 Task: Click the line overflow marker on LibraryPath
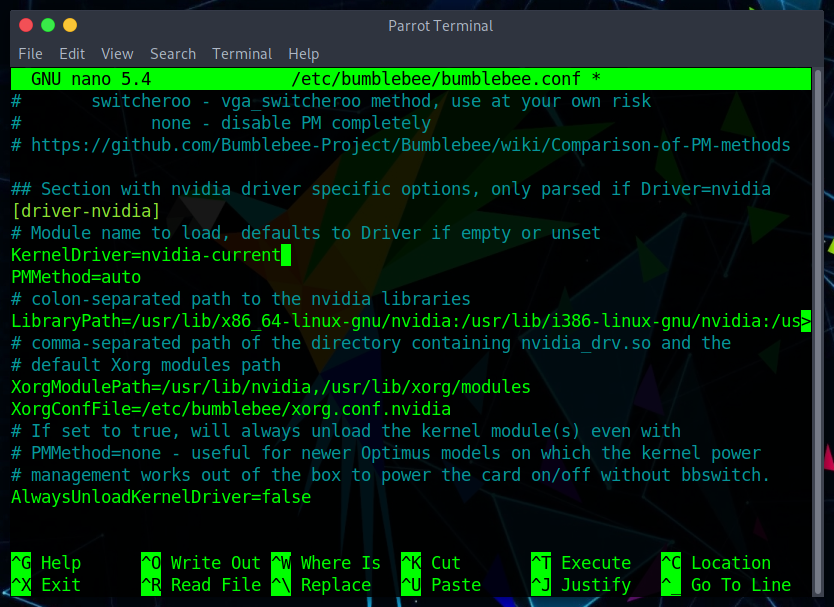[x=806, y=321]
